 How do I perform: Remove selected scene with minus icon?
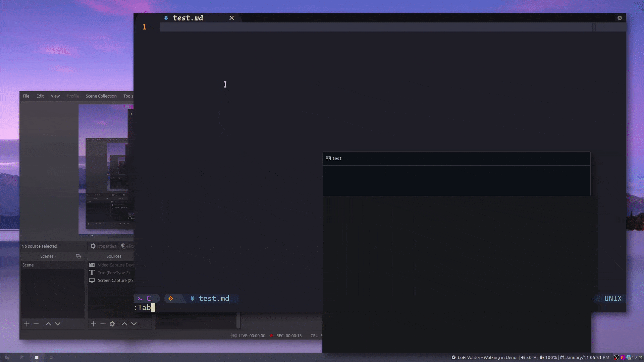36,324
